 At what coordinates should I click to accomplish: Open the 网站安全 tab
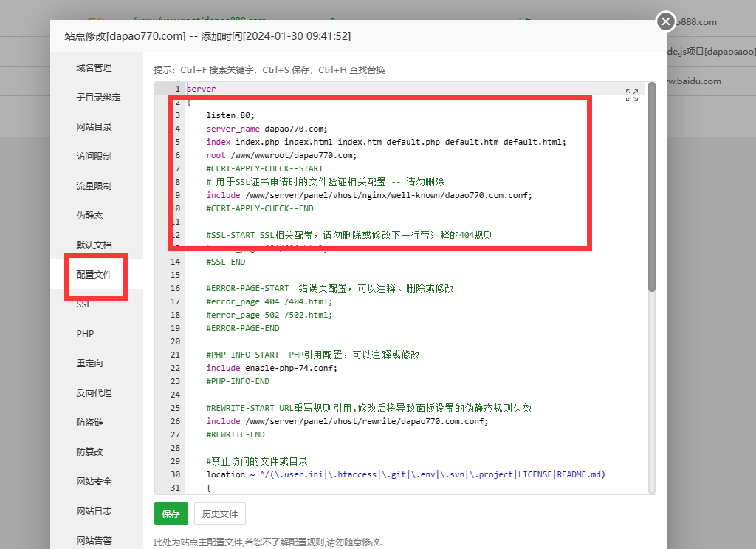[x=94, y=482]
